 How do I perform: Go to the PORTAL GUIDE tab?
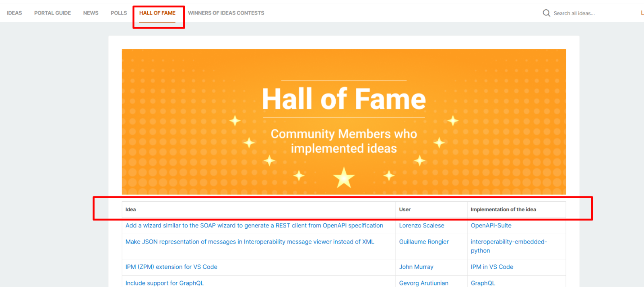[52, 13]
